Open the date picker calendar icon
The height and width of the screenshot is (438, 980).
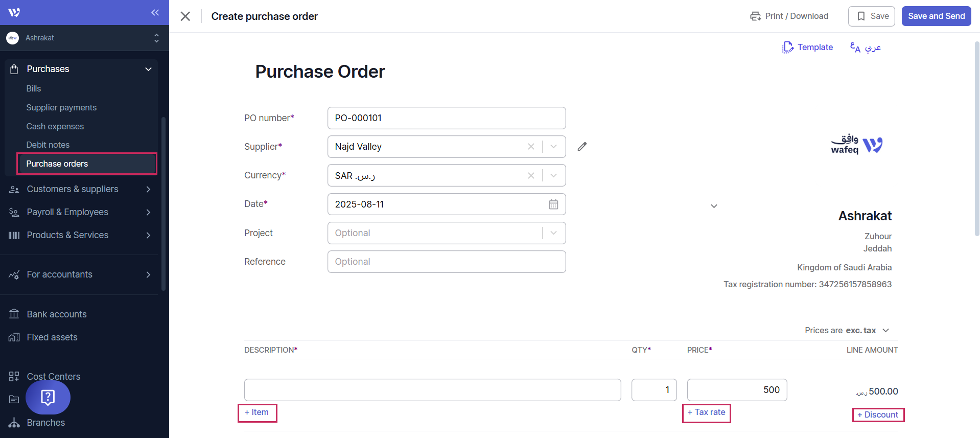553,204
